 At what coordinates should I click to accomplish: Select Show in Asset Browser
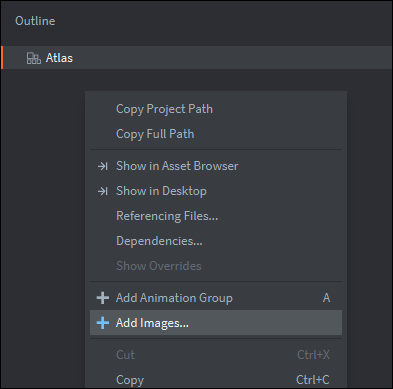click(216, 166)
